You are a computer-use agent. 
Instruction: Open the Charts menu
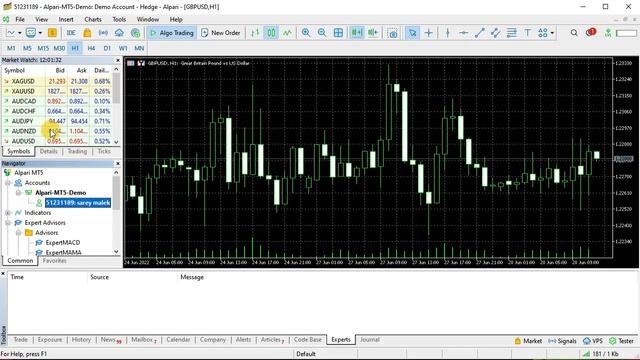pyautogui.click(x=93, y=19)
